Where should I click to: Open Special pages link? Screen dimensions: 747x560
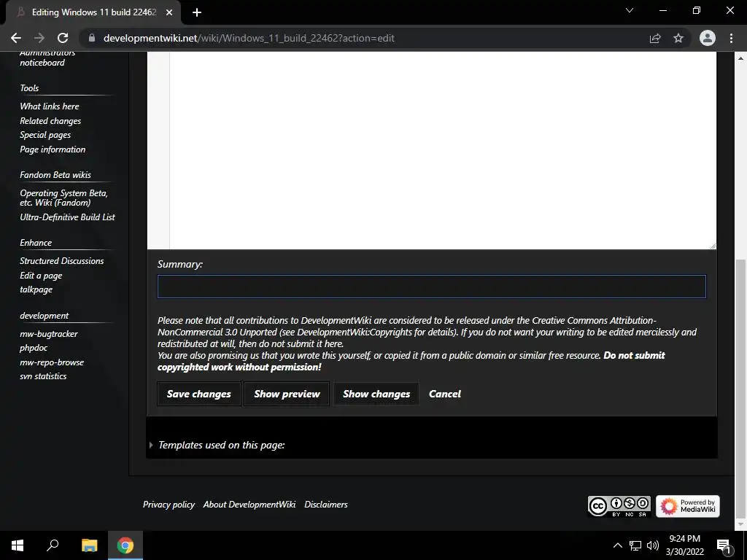(45, 135)
